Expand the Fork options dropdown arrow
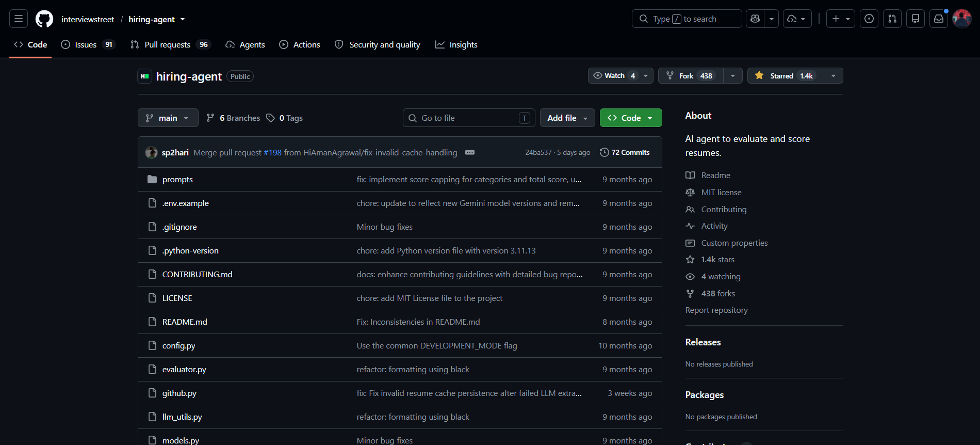980x445 pixels. 733,76
